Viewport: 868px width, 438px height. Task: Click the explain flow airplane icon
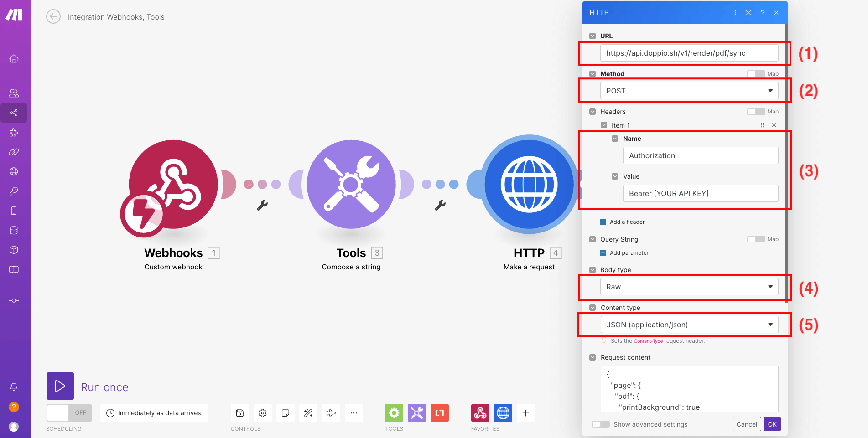[x=331, y=413]
